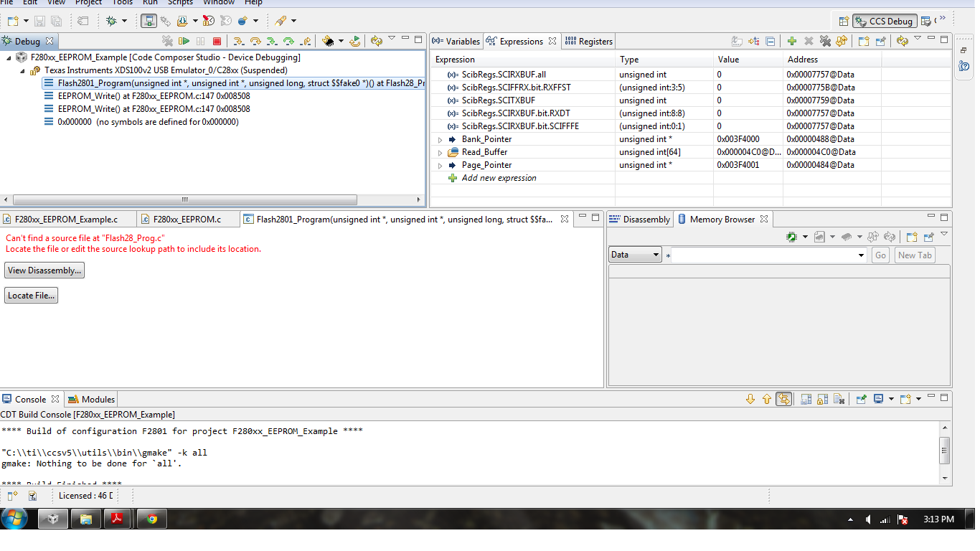Select the Flash2801_Program stack frame
980x551 pixels.
click(x=234, y=83)
